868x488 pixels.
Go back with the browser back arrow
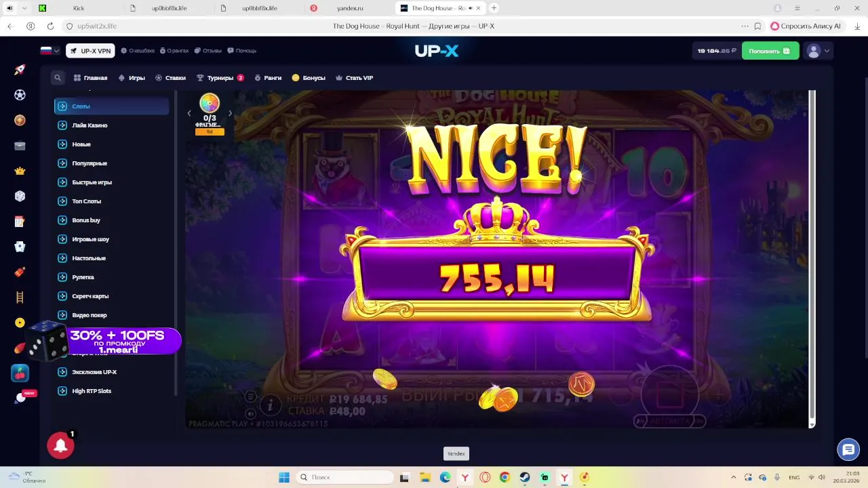[10, 26]
